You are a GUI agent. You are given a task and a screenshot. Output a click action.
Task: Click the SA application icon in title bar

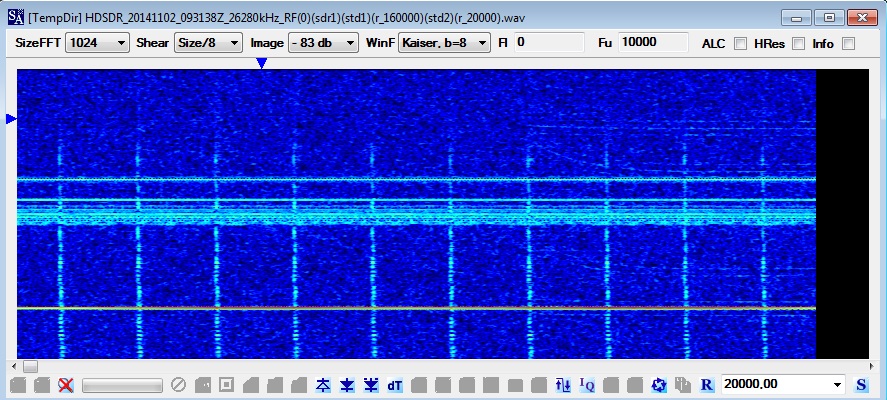(16, 17)
